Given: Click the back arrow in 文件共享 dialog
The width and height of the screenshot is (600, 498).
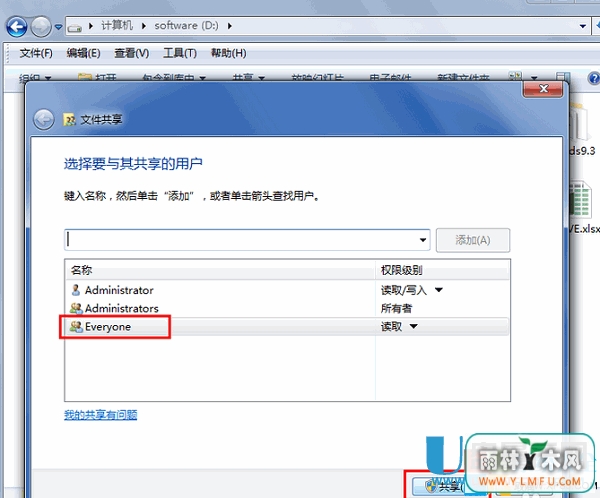Looking at the screenshot, I should click(x=44, y=120).
